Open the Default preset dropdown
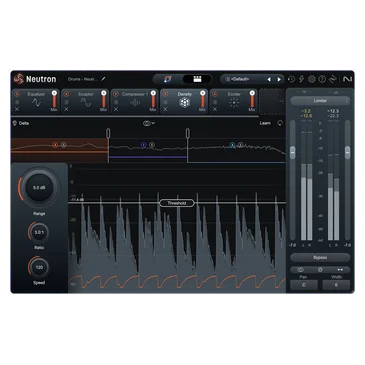This screenshot has height=365, width=365. 245,79
